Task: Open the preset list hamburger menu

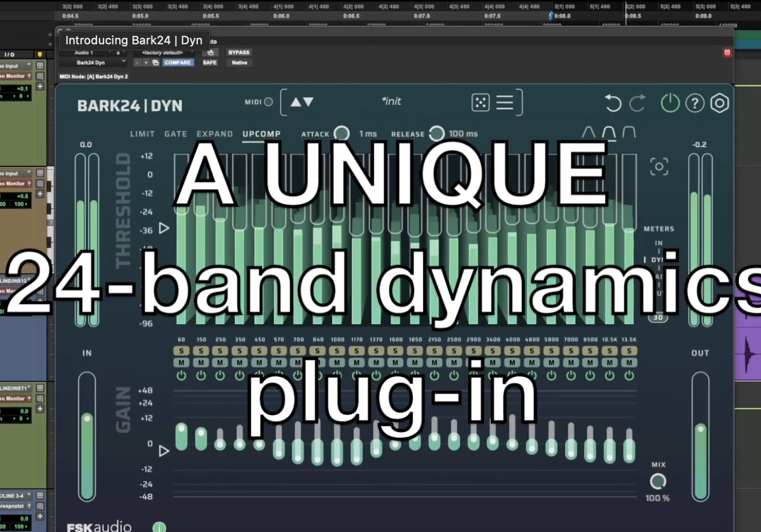Action: [505, 102]
